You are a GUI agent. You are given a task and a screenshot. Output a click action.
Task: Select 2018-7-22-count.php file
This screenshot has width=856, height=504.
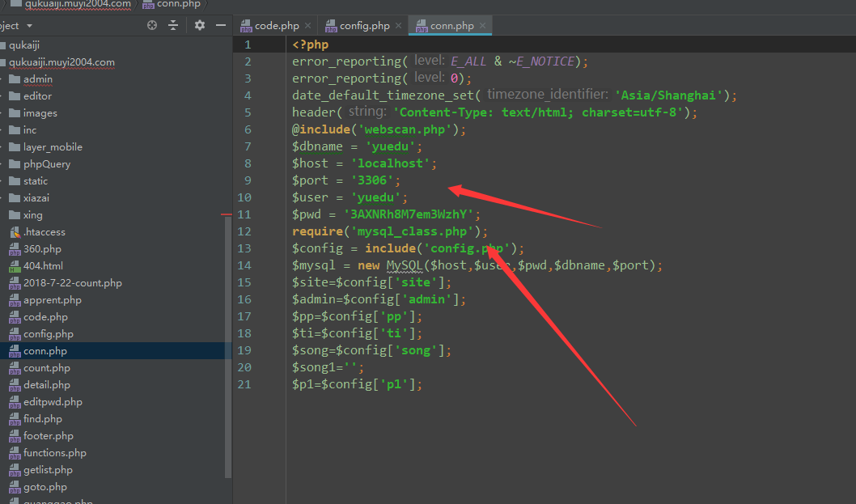click(73, 283)
